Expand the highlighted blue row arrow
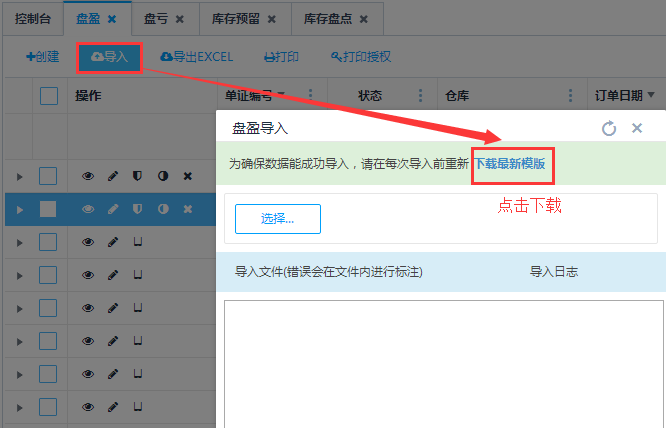The image size is (666, 428). (18, 209)
